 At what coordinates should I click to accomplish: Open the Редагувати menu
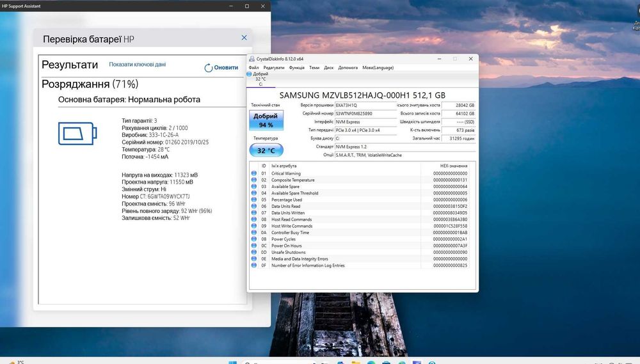[273, 68]
